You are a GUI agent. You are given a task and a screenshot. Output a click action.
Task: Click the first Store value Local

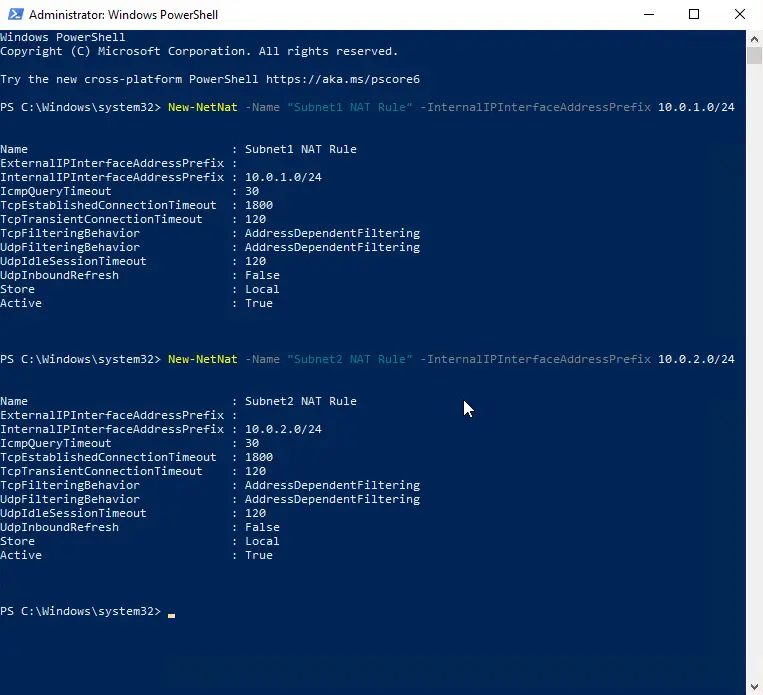(262, 289)
